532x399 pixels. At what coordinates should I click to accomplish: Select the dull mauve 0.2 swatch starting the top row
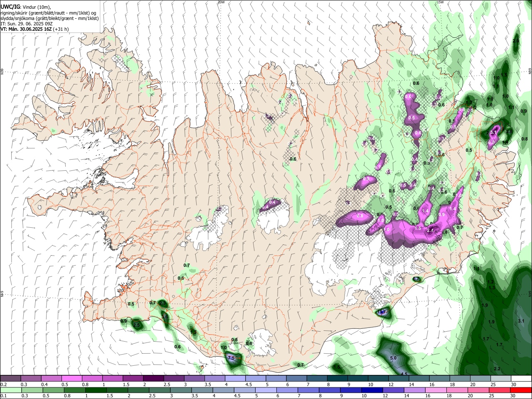point(10,379)
